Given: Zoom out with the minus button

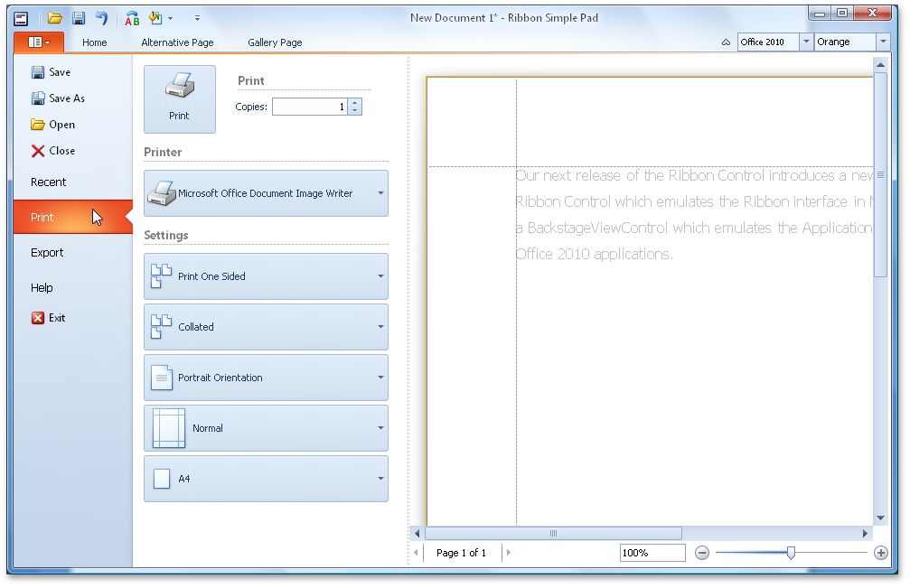Looking at the screenshot, I should coord(702,553).
